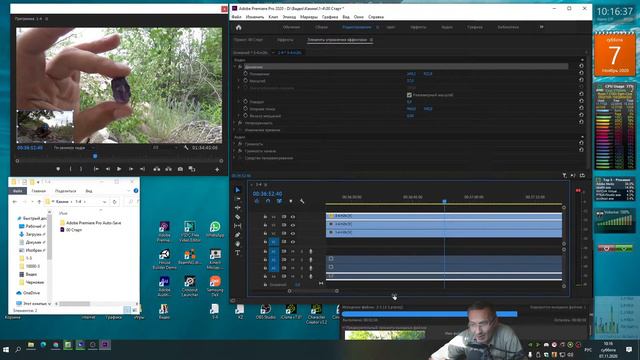Lock the topmost video track
The height and width of the screenshot is (360, 640).
pyautogui.click(x=265, y=217)
